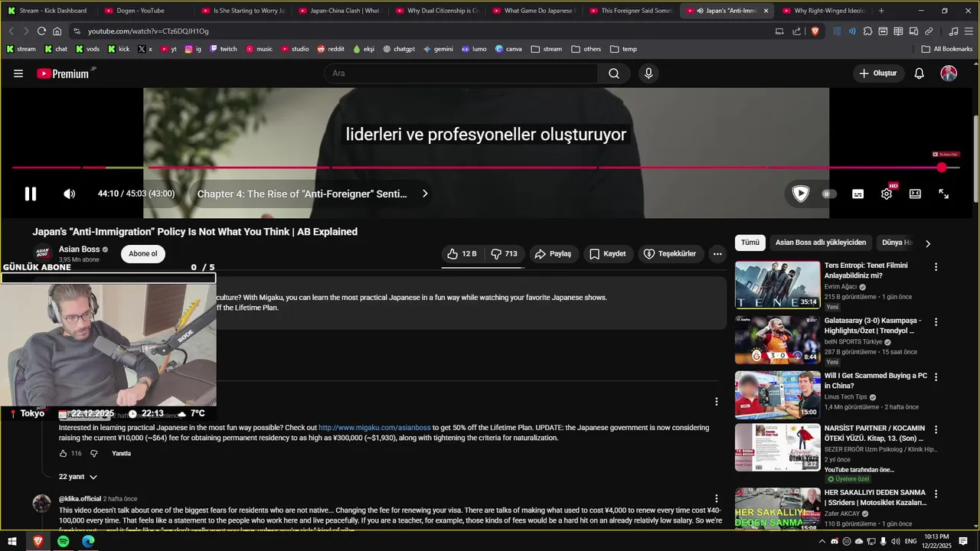Toggle the autoplay switch in the player
Image resolution: width=980 pixels, height=551 pixels.
pyautogui.click(x=828, y=194)
